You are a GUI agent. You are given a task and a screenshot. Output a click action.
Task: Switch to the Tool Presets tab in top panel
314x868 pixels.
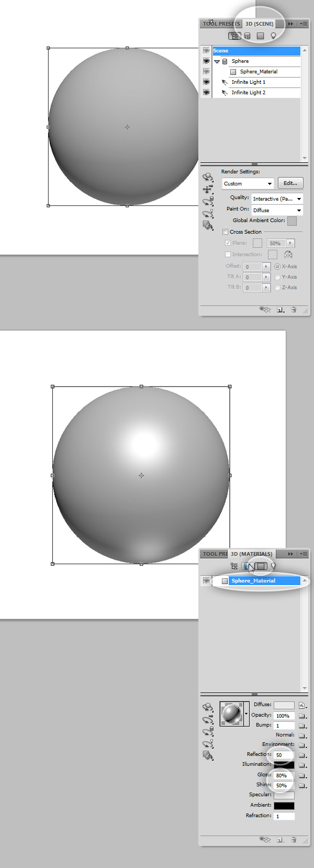tap(221, 24)
